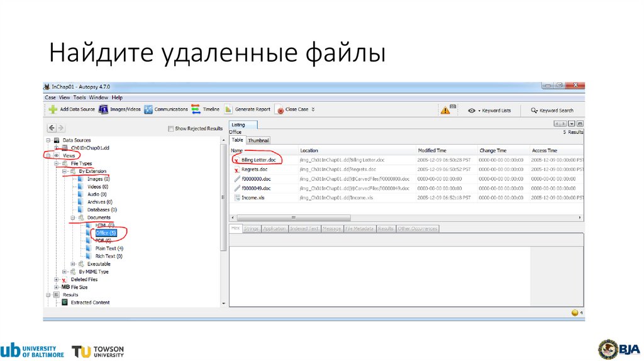The image size is (644, 361).
Task: Click the Generate Report icon
Action: [x=228, y=109]
